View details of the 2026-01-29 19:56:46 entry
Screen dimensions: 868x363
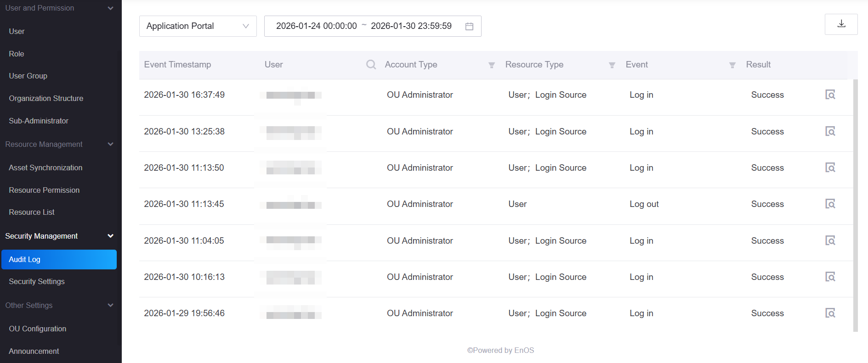(x=830, y=313)
